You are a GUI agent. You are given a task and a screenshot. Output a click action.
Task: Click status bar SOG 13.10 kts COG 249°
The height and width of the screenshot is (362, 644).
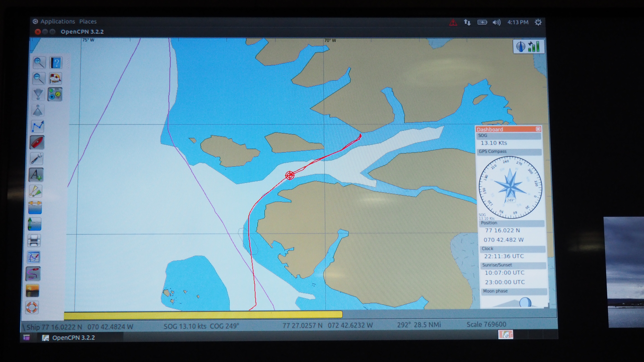coord(201,326)
